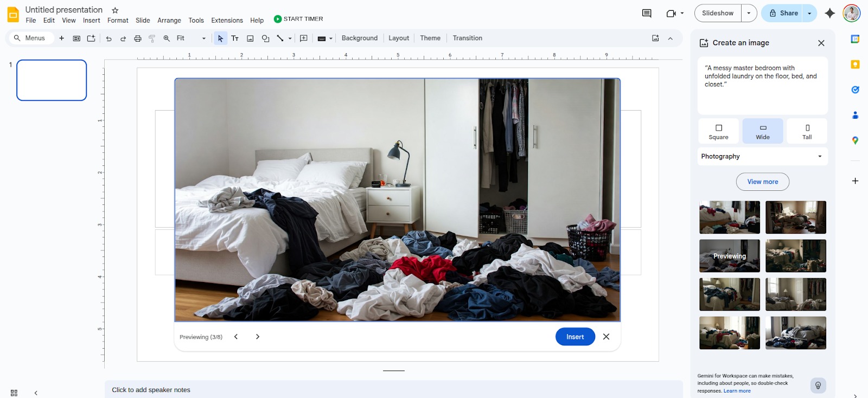Open the Photography style dropdown
The width and height of the screenshot is (868, 398).
(762, 156)
